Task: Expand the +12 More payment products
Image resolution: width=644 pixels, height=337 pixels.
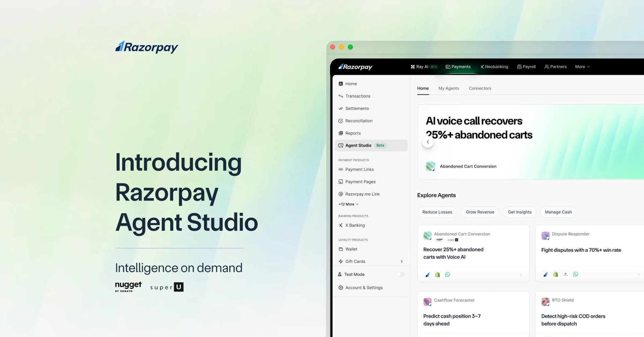Action: (x=348, y=204)
